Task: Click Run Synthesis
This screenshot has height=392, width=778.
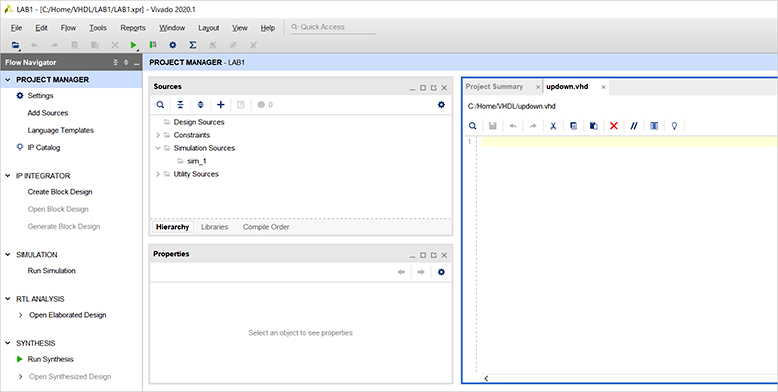Action: [51, 359]
